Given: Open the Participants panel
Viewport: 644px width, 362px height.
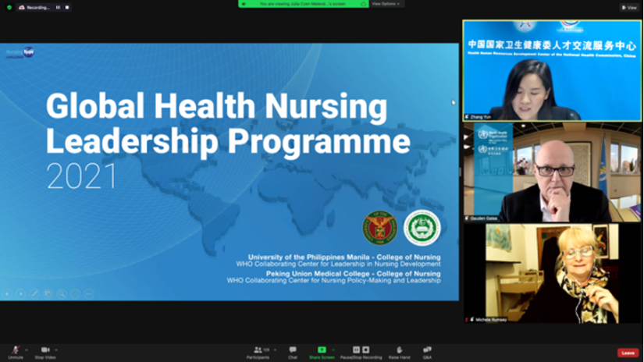Looking at the screenshot, I should click(258, 352).
